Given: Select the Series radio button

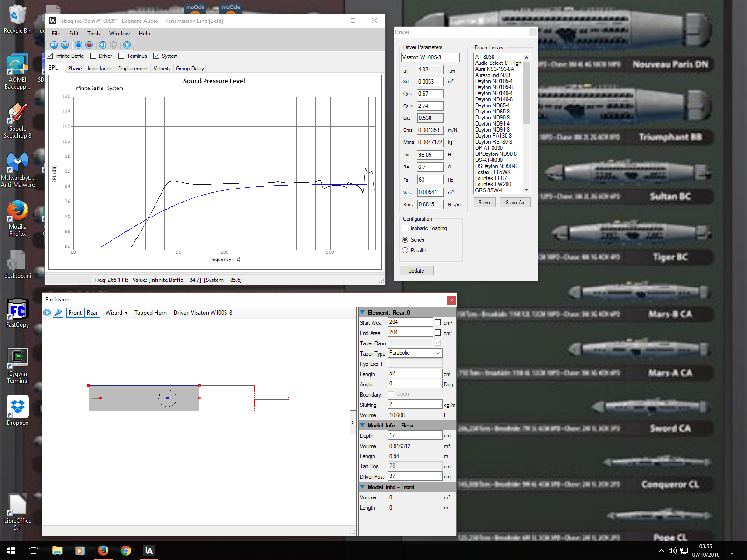Looking at the screenshot, I should tap(405, 240).
